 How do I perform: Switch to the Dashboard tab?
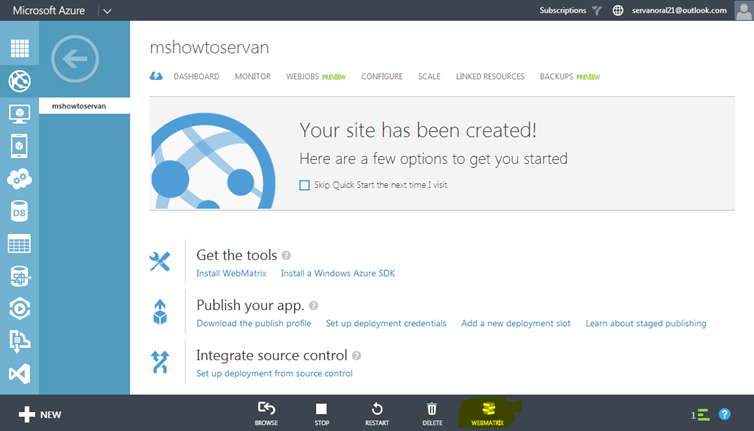coord(196,76)
